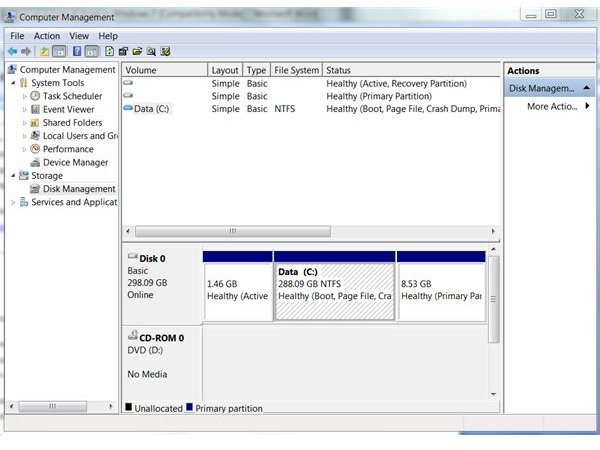Click disk view scroll up arrow
600x450 pixels.
point(494,249)
